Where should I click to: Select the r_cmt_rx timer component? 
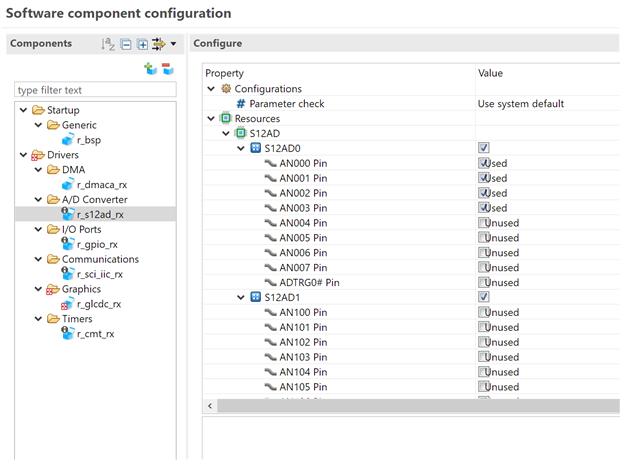[94, 334]
